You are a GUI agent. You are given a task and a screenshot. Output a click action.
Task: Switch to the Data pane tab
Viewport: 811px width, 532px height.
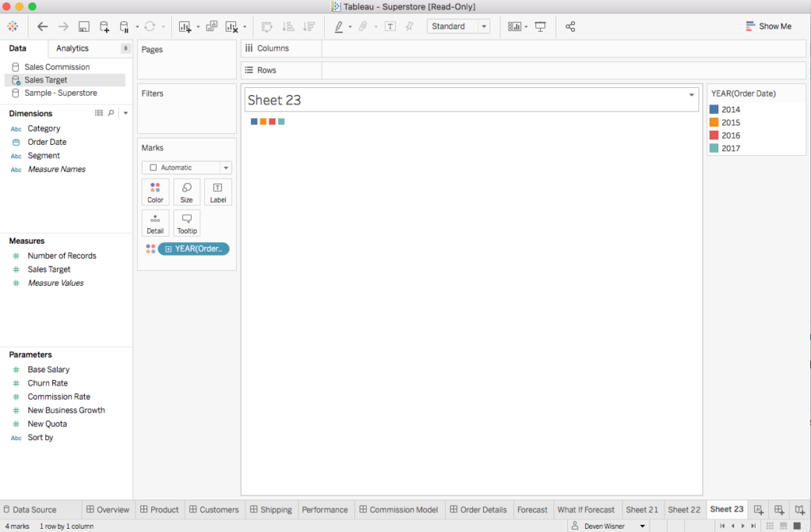click(x=17, y=48)
